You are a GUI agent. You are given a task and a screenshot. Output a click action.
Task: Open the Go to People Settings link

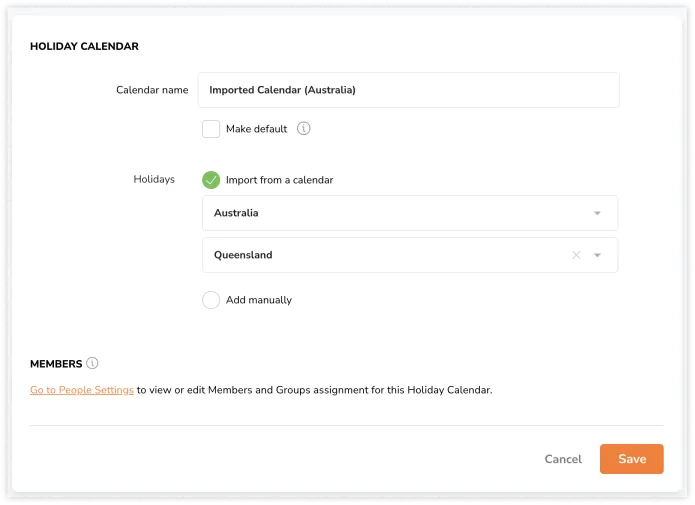82,390
